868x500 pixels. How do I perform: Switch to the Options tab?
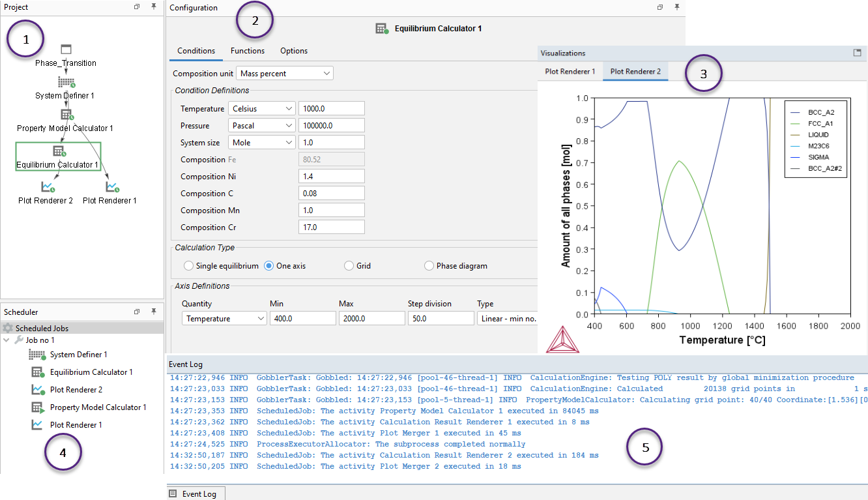(294, 51)
